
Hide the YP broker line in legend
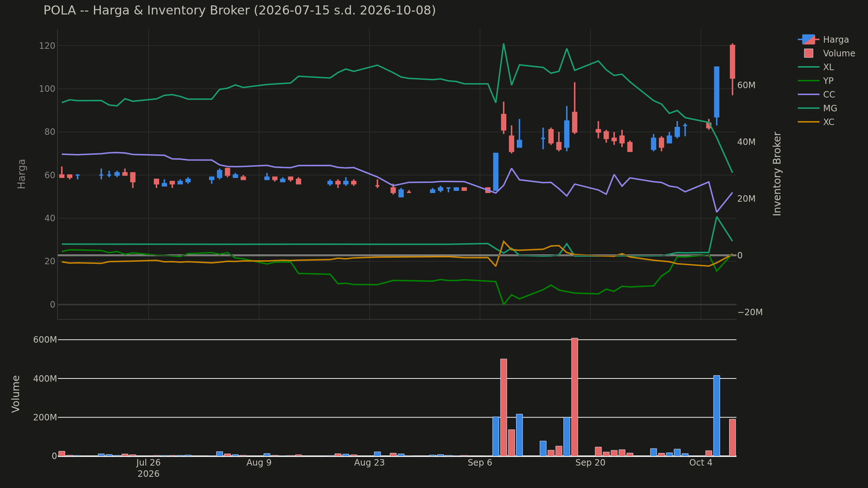point(816,81)
